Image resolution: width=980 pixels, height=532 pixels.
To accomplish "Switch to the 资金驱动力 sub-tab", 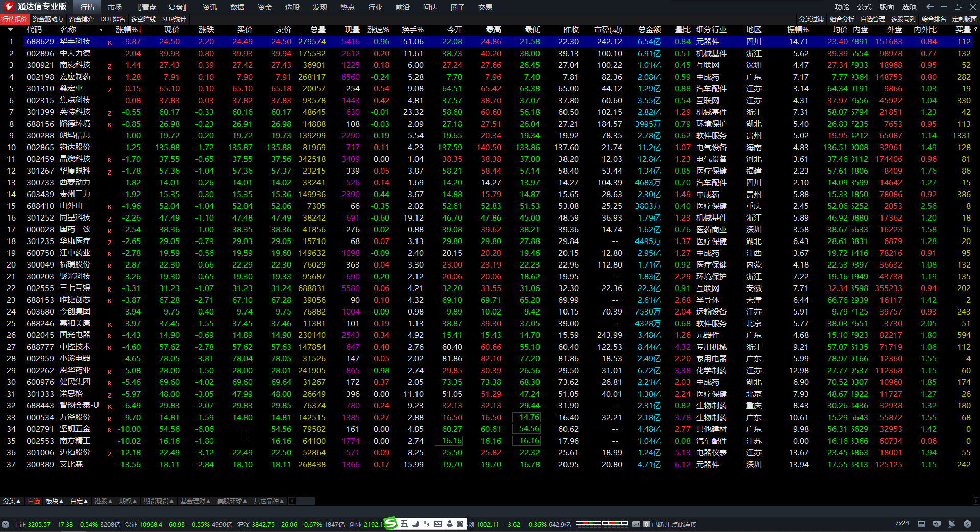I will pyautogui.click(x=48, y=19).
